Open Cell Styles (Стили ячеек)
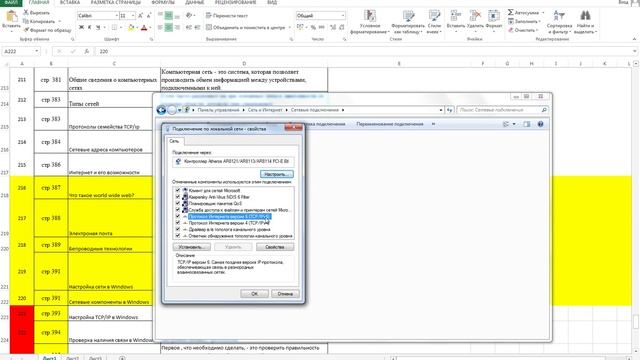 tap(434, 22)
